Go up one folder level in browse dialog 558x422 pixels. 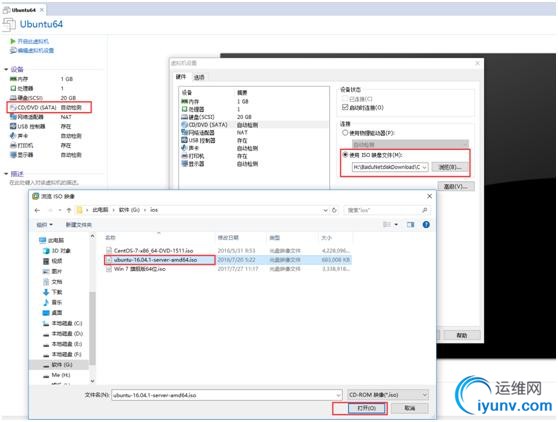(69, 210)
